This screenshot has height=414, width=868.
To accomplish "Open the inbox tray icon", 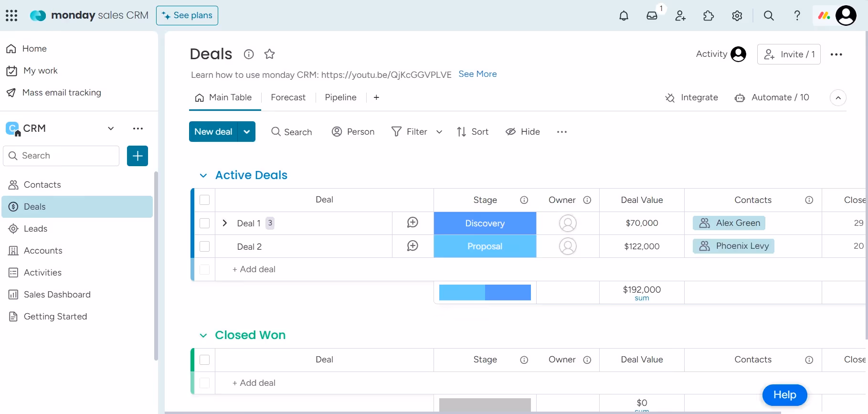I will click(x=652, y=16).
